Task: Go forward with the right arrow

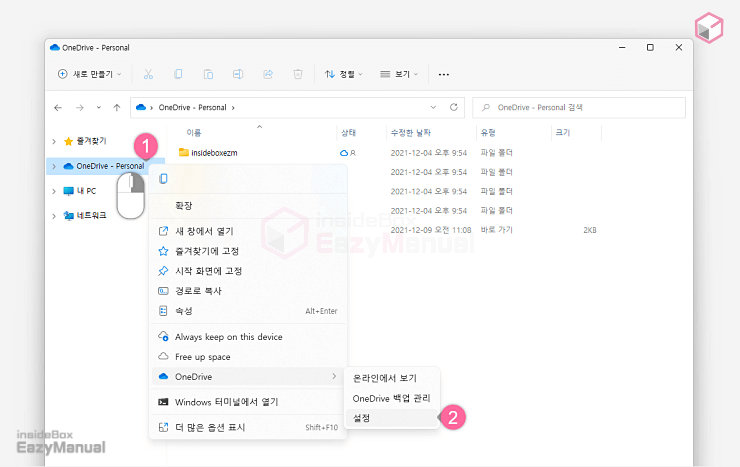Action: [80, 108]
